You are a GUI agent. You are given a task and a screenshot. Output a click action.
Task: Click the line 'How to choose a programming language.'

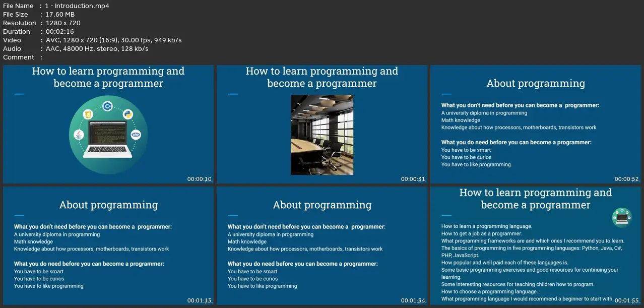[x=489, y=291]
